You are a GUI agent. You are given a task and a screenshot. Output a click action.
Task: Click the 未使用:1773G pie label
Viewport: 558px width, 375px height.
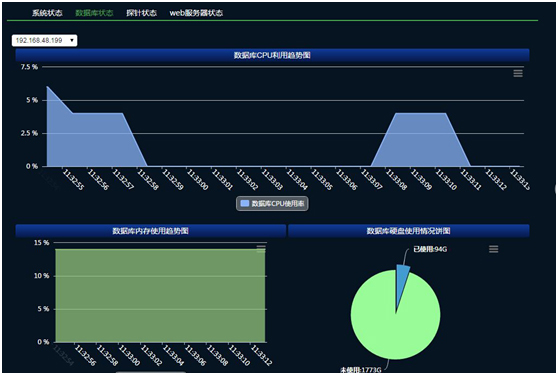pos(361,370)
